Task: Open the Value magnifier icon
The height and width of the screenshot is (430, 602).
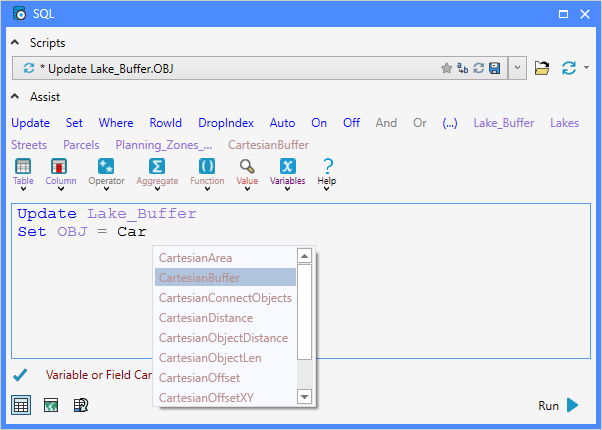Action: pos(247,167)
